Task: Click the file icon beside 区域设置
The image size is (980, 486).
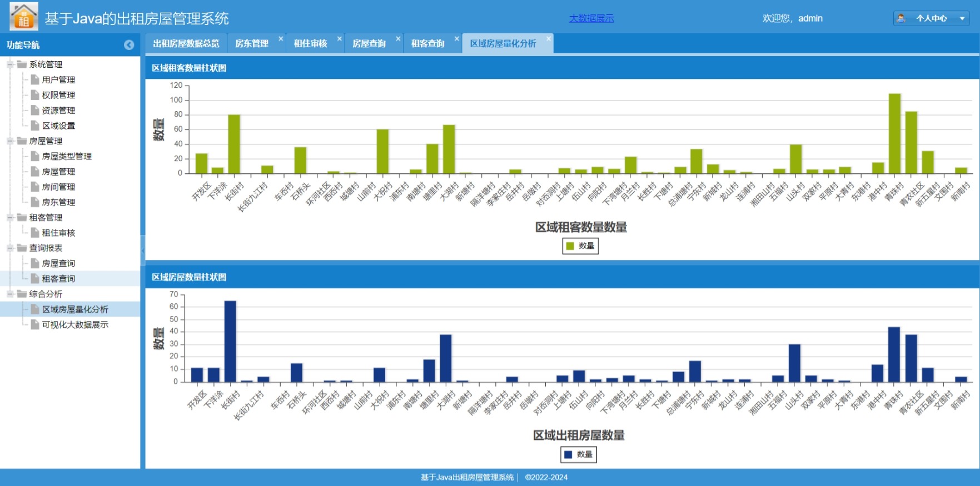Action: pyautogui.click(x=35, y=126)
